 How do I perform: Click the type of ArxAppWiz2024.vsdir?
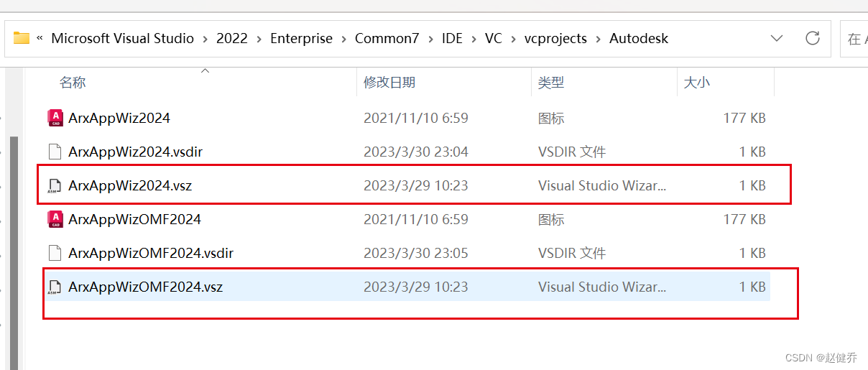(x=572, y=152)
